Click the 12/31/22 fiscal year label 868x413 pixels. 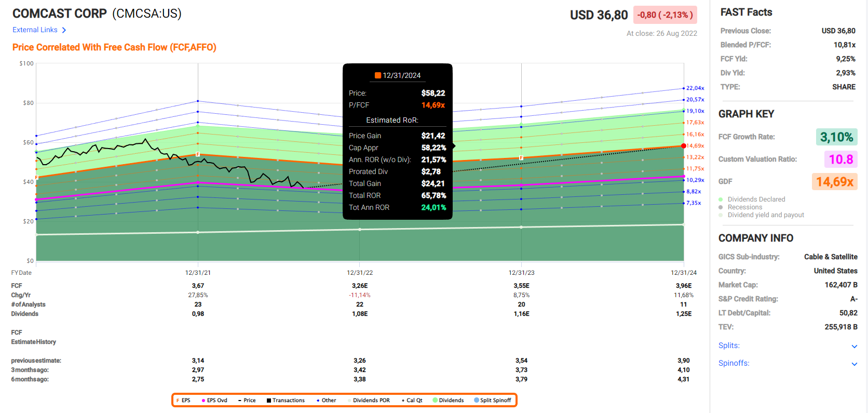(360, 273)
